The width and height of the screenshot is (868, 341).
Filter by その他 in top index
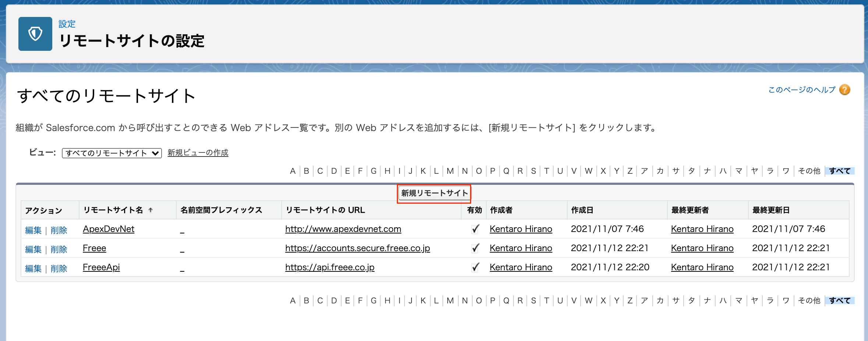tap(809, 171)
